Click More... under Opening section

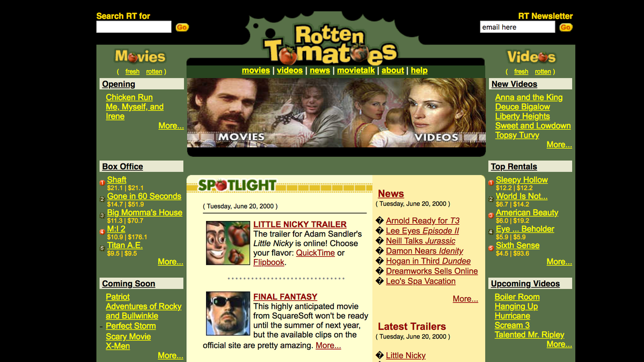click(x=171, y=125)
